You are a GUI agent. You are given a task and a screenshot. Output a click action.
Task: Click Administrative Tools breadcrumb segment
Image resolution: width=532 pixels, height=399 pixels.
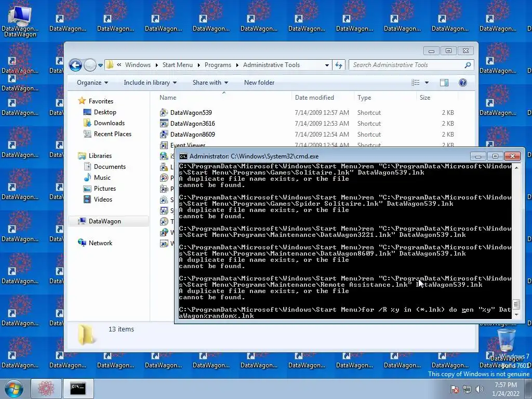point(271,65)
